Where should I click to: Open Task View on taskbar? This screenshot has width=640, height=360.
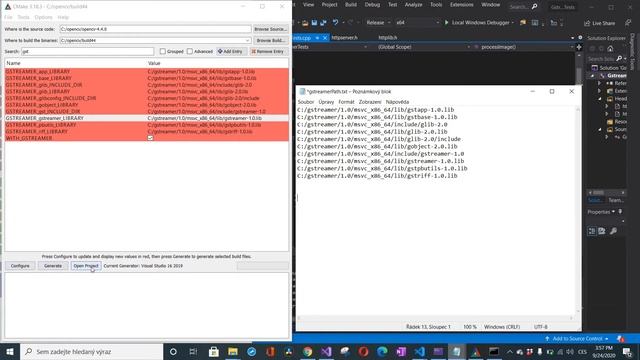pos(193,351)
